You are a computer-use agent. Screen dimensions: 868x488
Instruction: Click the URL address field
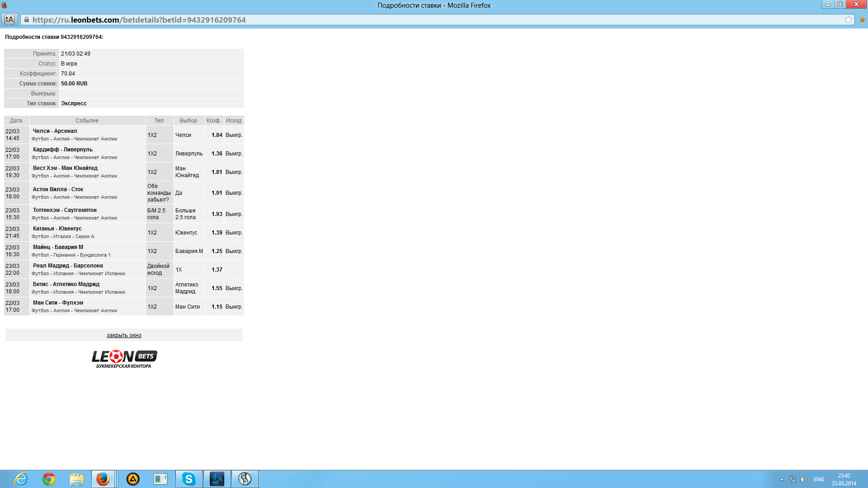click(x=316, y=20)
